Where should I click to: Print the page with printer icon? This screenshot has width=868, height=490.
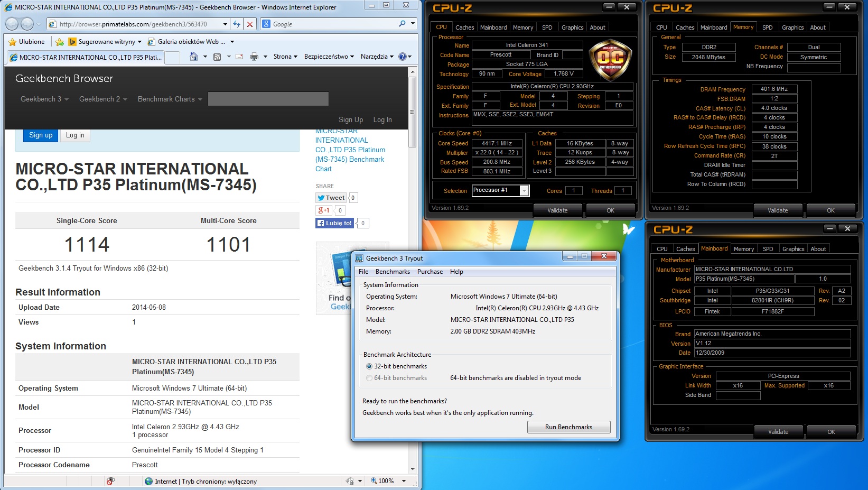click(x=254, y=57)
